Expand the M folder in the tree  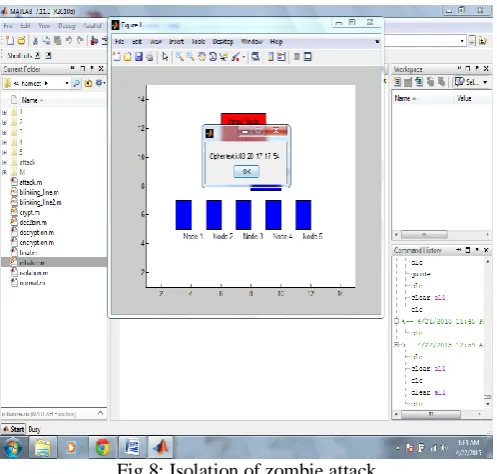pyautogui.click(x=4, y=172)
